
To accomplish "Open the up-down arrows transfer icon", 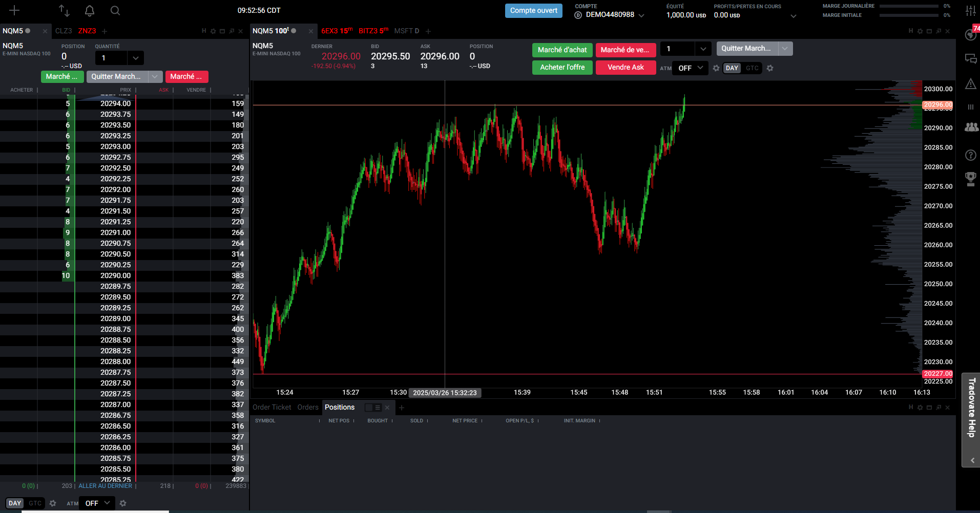I will [x=64, y=11].
